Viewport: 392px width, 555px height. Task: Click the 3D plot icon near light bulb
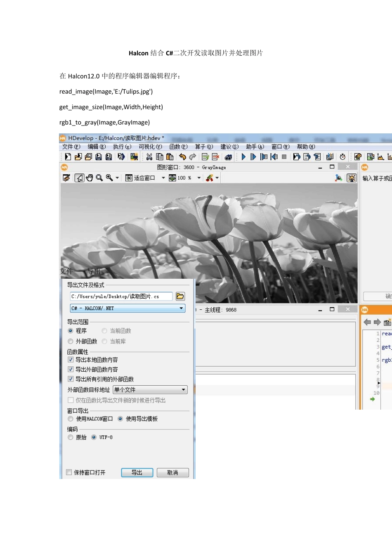point(339,178)
